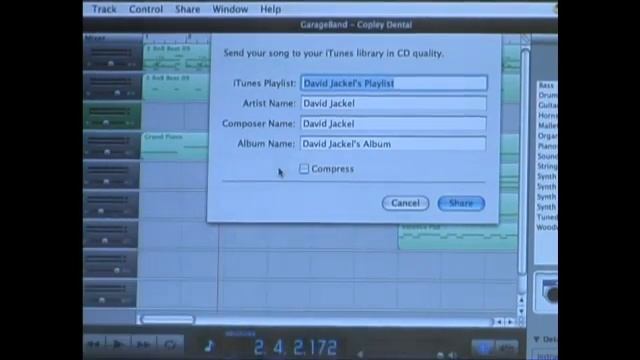Select Organs in the instrument list
Image resolution: width=640 pixels, height=360 pixels.
click(x=547, y=136)
